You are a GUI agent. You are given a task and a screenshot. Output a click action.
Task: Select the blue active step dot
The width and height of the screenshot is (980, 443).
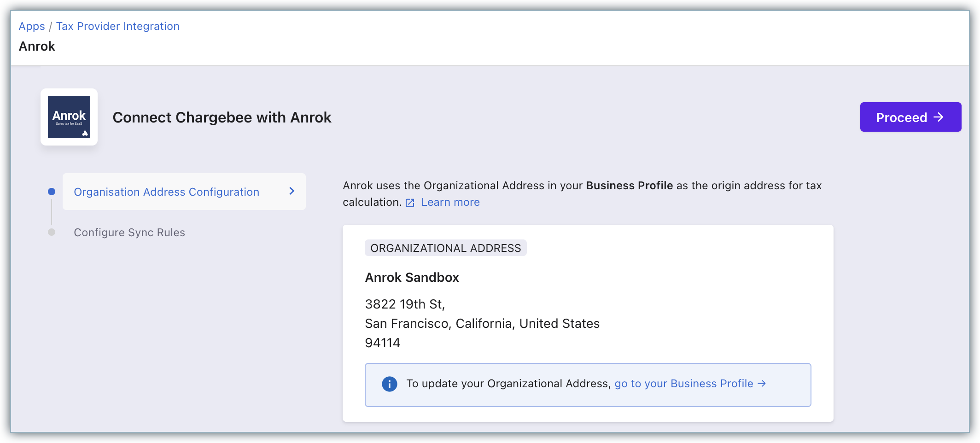(52, 192)
